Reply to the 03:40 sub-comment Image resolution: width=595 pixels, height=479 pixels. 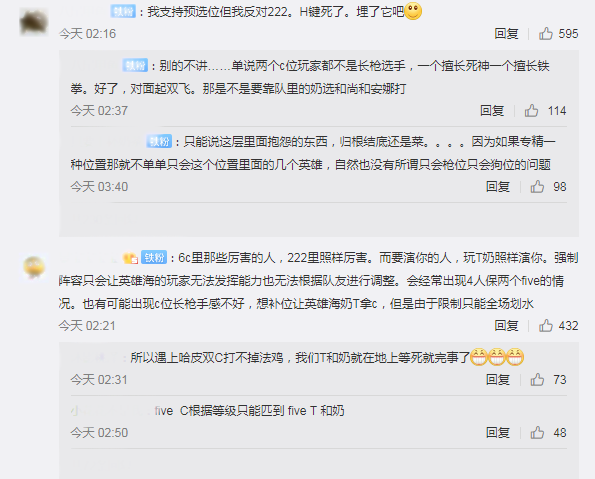point(498,186)
